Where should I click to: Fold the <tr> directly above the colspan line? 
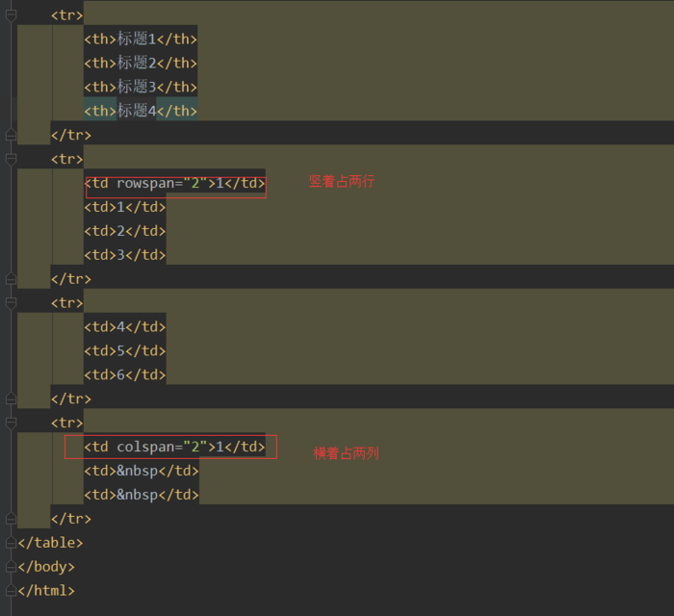(x=12, y=423)
